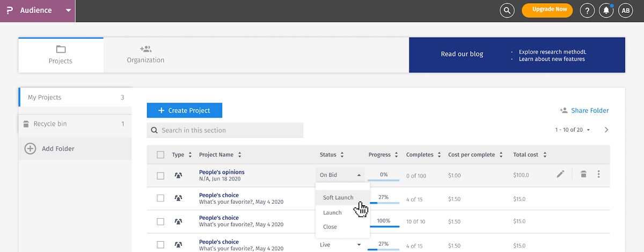The image size is (644, 252).
Task: Click type icon of Live status row
Action: (178, 244)
